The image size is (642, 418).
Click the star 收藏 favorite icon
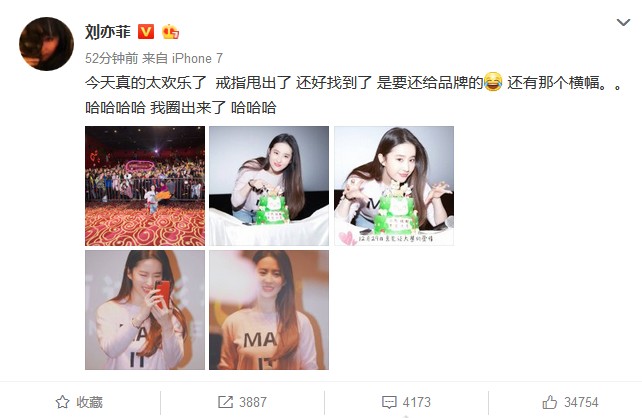[x=62, y=402]
